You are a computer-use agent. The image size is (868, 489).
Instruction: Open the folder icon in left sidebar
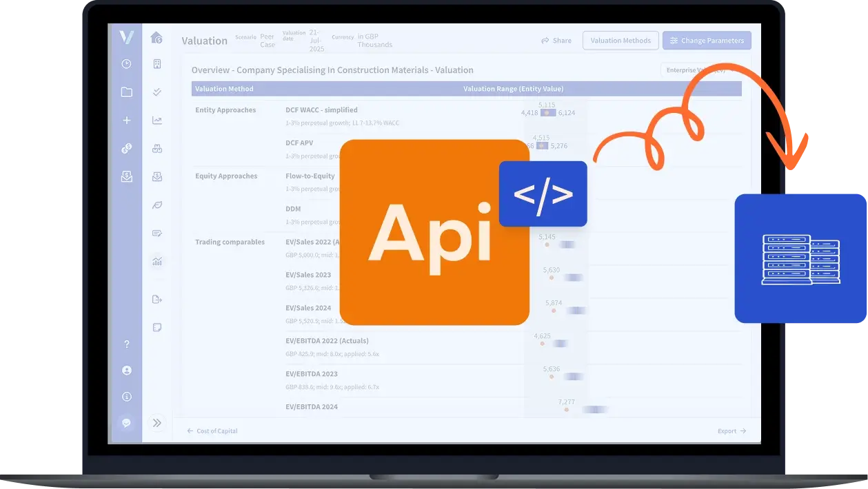(126, 92)
